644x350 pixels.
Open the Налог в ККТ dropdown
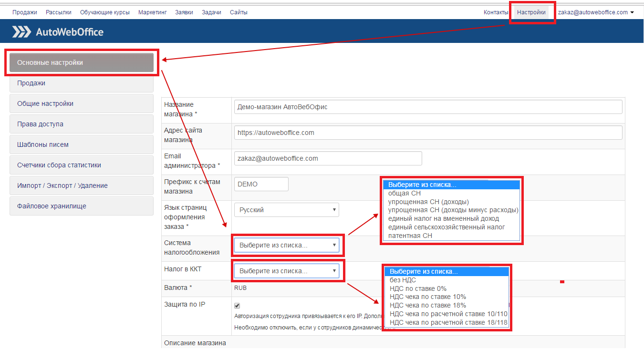pyautogui.click(x=286, y=271)
